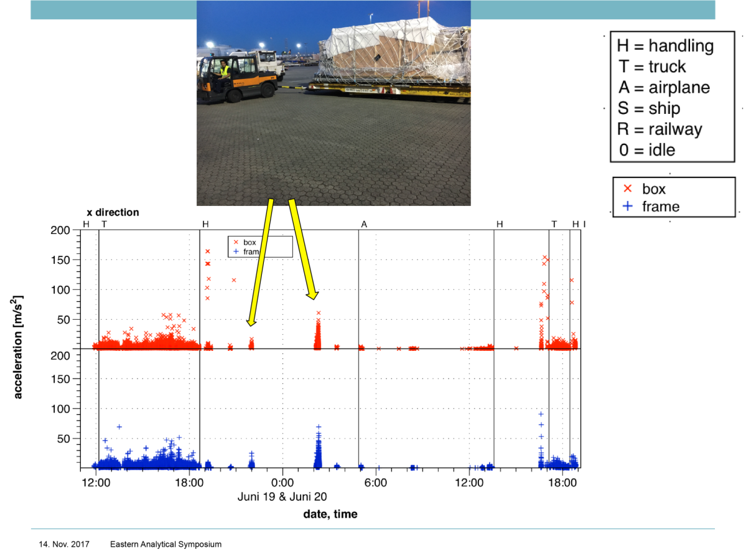Click the '14. Nov. 2017' footer date
Screen dimensions: 746x560
point(64,544)
